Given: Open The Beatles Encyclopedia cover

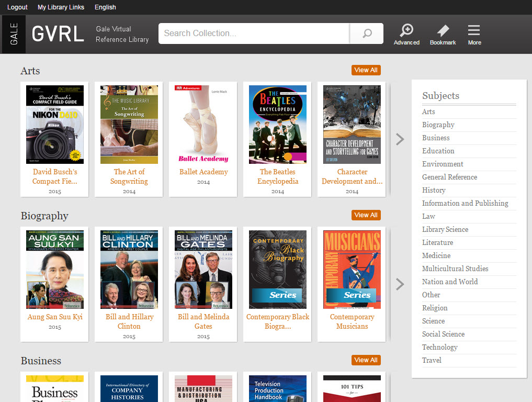Looking at the screenshot, I should pos(278,125).
